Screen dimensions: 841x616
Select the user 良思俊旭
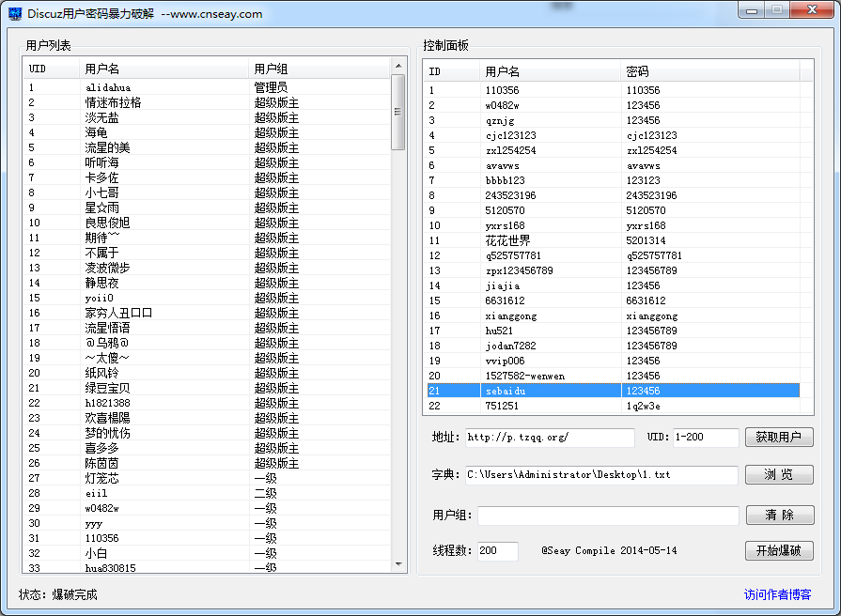click(x=207, y=223)
